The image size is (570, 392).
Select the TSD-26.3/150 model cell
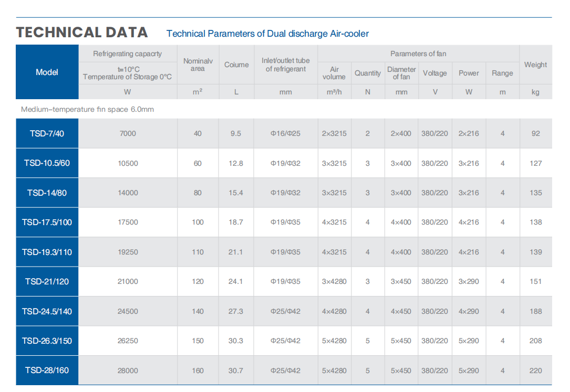pyautogui.click(x=47, y=341)
